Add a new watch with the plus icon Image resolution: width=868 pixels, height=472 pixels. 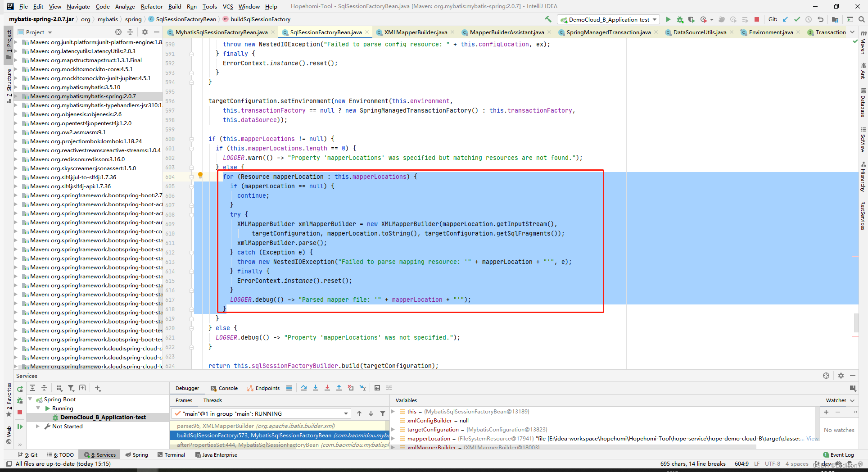tap(826, 412)
